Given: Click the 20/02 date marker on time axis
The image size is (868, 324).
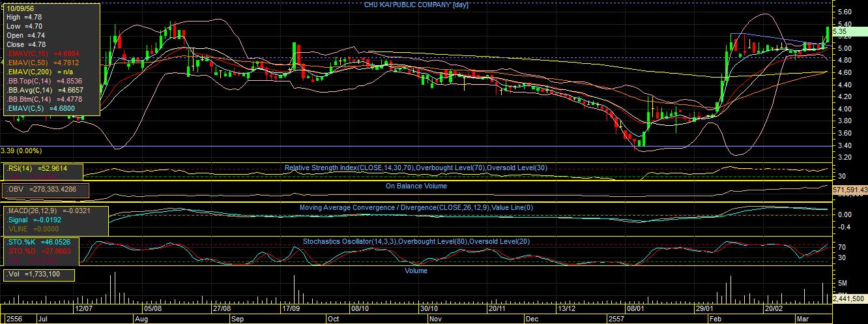Looking at the screenshot, I should click(774, 309).
